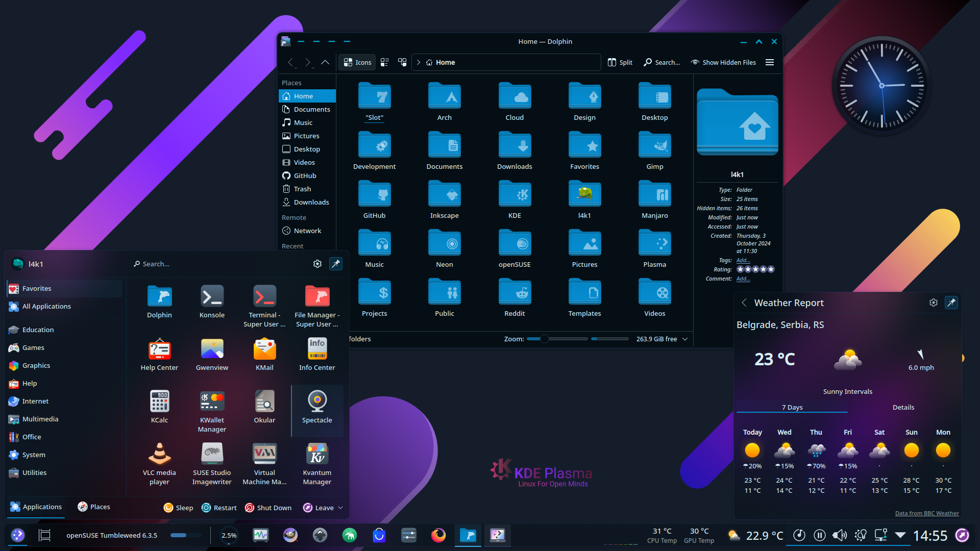This screenshot has height=551, width=980.
Task: Select the Manjaro folder
Action: [x=654, y=200]
